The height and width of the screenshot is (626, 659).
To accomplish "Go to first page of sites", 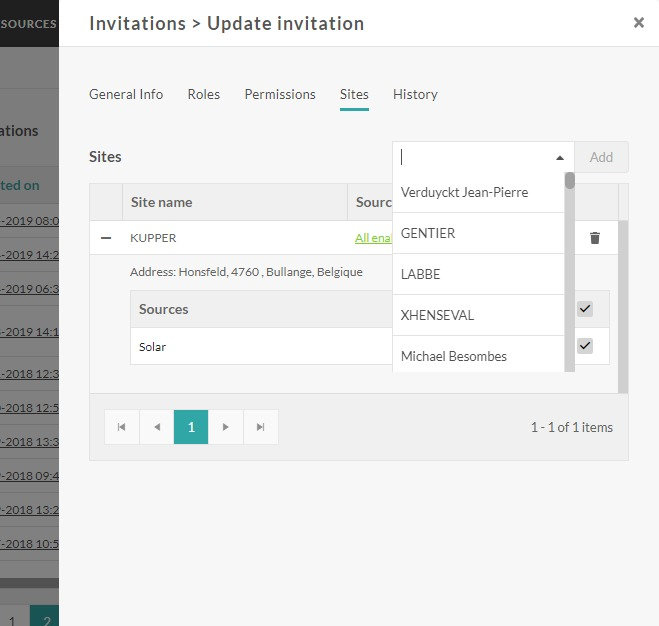I will coord(121,427).
